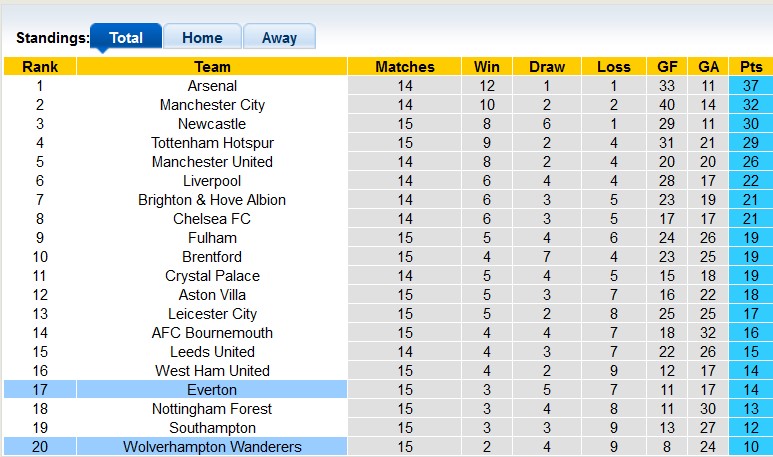The width and height of the screenshot is (773, 457).
Task: Select Tottenham Hotspur team name
Action: (212, 143)
